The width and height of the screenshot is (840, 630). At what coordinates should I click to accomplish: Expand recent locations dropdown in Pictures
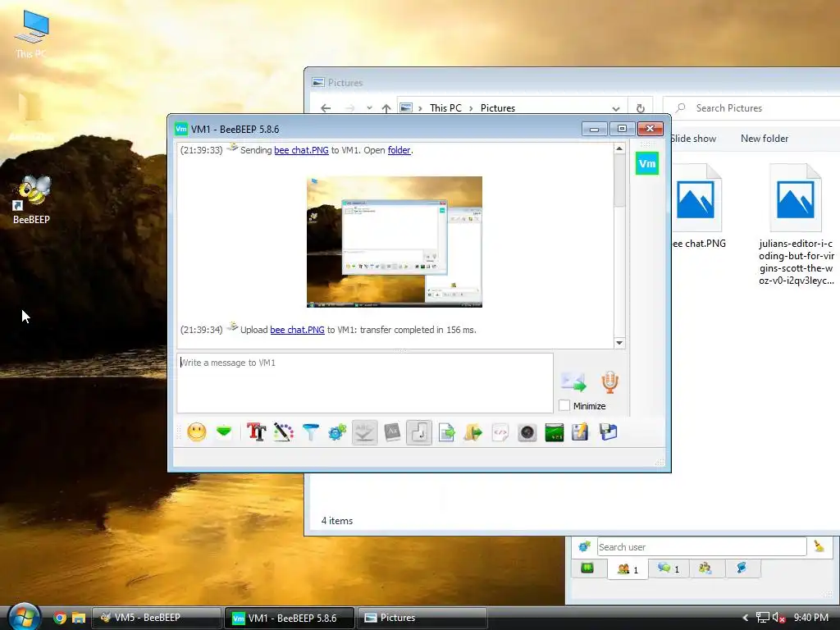(369, 108)
